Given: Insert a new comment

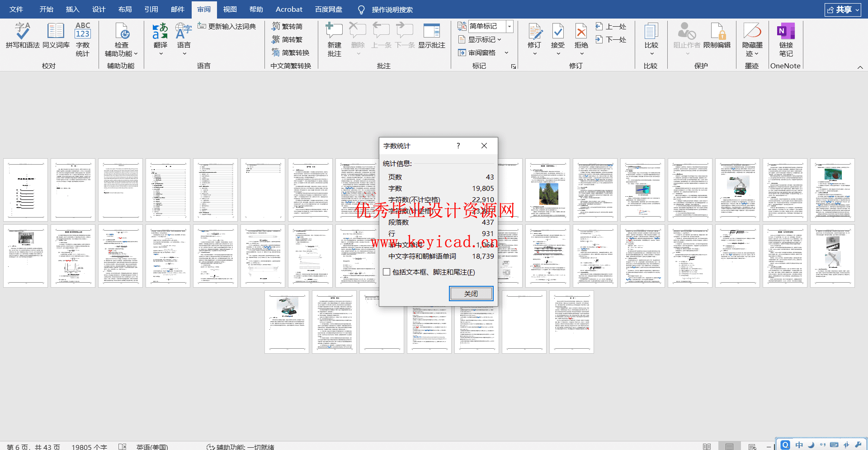Looking at the screenshot, I should pos(334,39).
